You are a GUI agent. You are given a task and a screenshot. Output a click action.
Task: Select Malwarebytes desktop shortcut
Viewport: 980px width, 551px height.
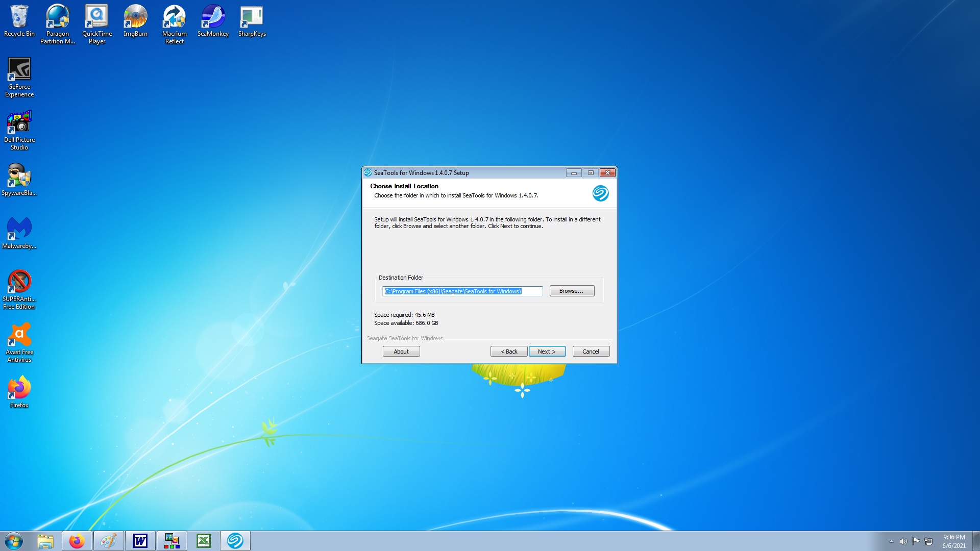click(19, 233)
